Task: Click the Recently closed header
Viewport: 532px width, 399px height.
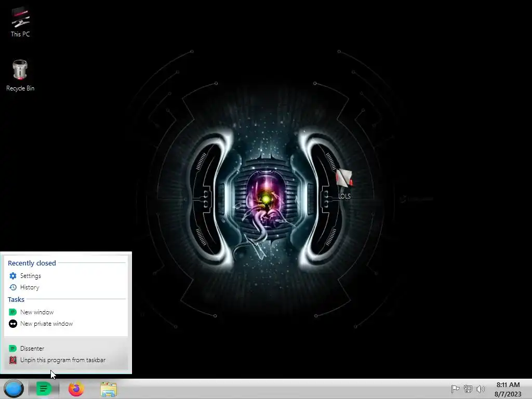Action: tap(32, 263)
